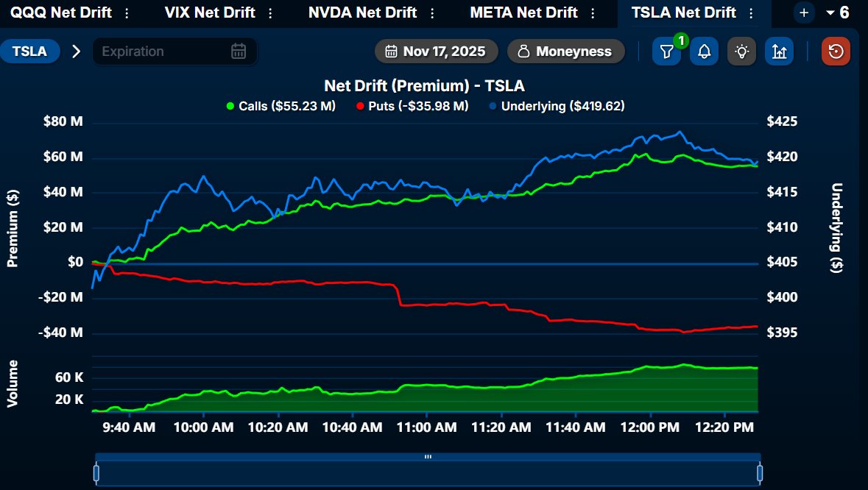
Task: Toggle Underlying series in legend
Action: coord(557,106)
